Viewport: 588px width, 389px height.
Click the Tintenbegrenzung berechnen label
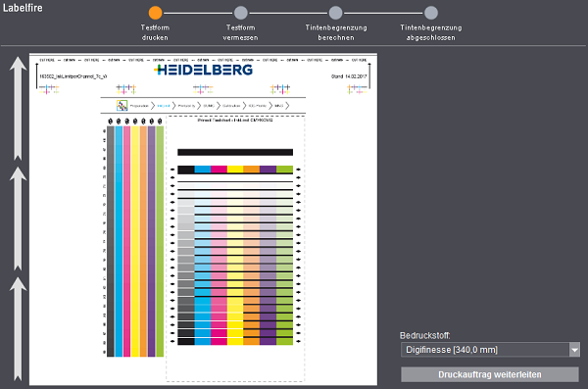336,32
